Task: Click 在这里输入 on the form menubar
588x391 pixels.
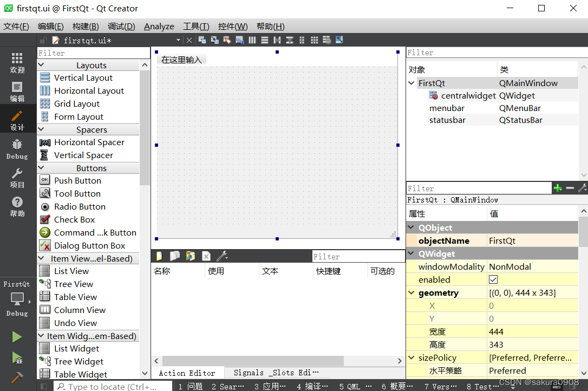Action: coord(181,60)
